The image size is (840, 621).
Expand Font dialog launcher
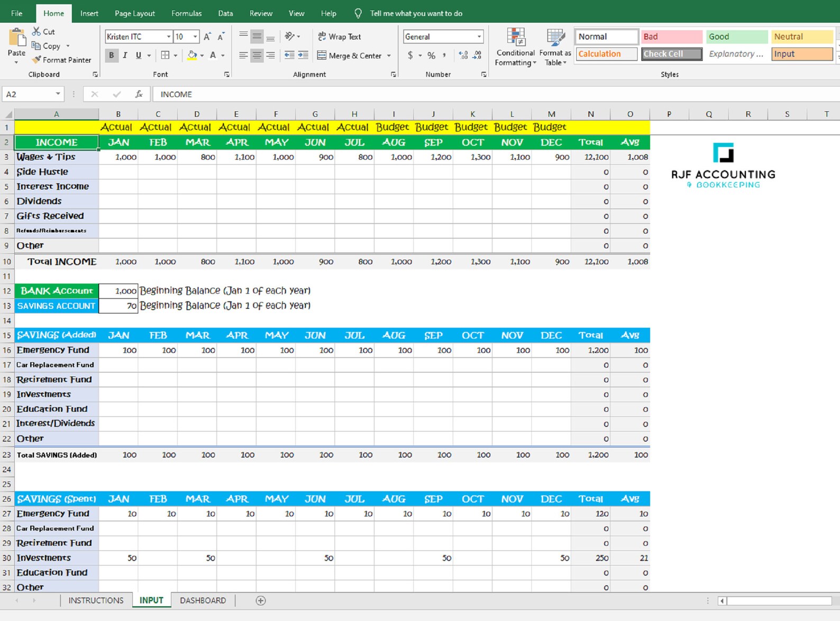pyautogui.click(x=227, y=75)
